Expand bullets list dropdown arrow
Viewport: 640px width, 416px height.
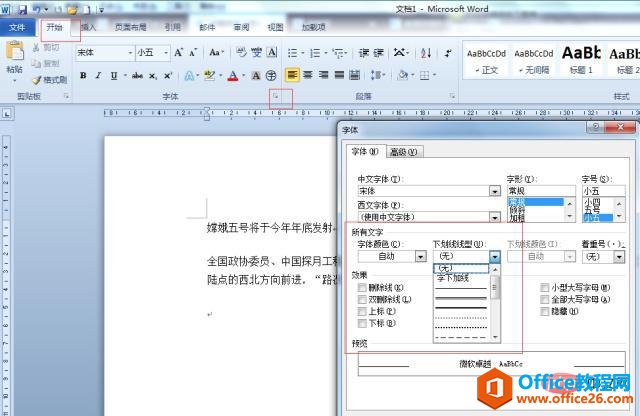coord(303,53)
